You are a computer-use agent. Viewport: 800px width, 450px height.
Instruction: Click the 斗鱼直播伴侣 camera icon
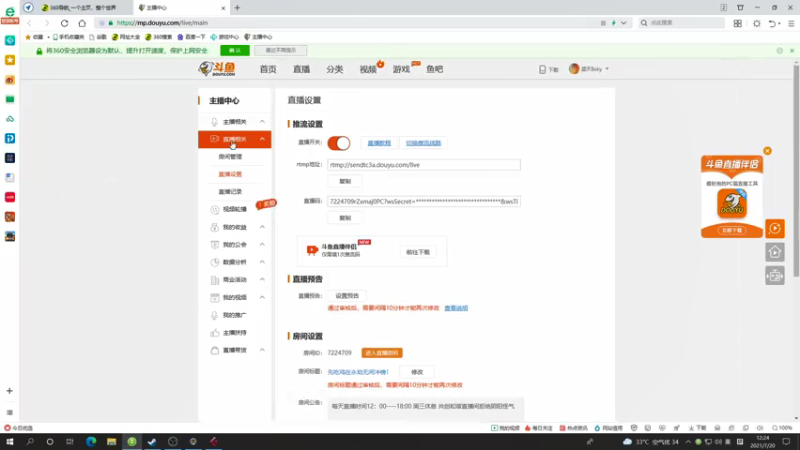coord(312,250)
